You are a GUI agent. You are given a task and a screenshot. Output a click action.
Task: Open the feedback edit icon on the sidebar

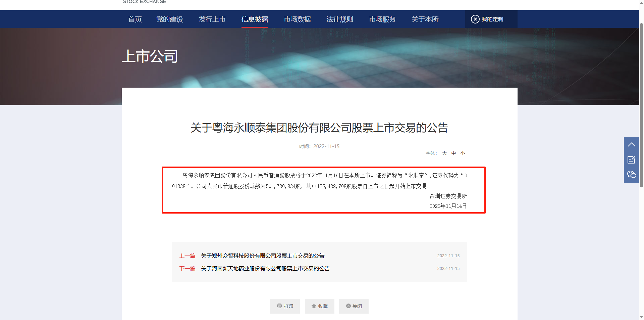pos(631,160)
